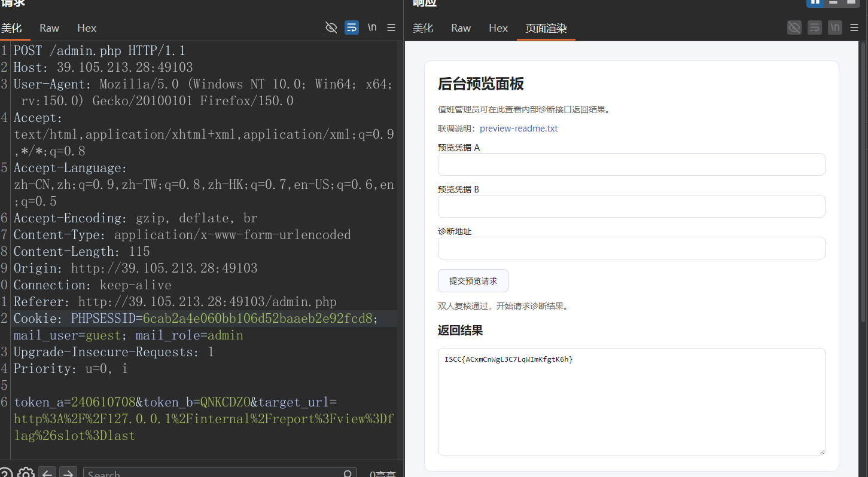868x477 pixels.
Task: Click the 0高亮 highlight count label
Action: [383, 474]
